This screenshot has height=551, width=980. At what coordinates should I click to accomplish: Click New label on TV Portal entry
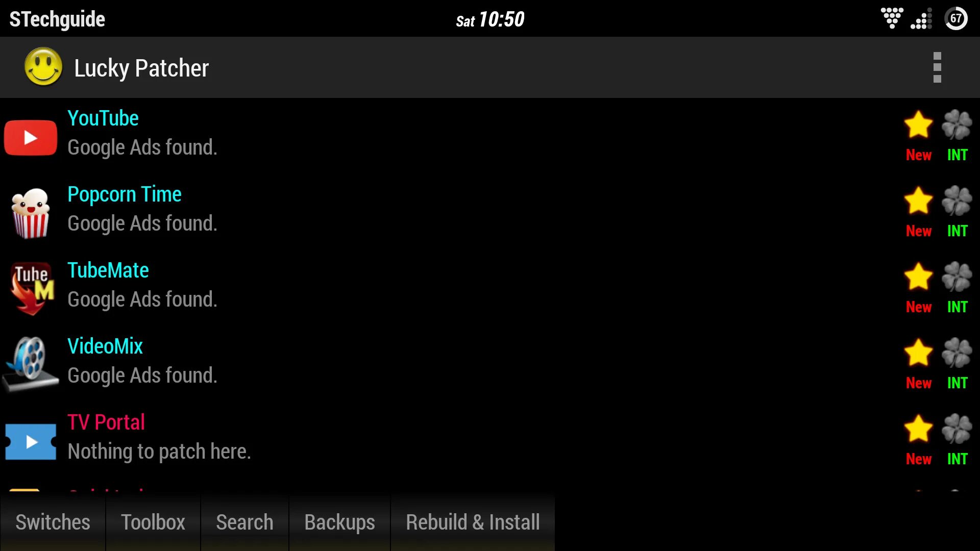[919, 459]
